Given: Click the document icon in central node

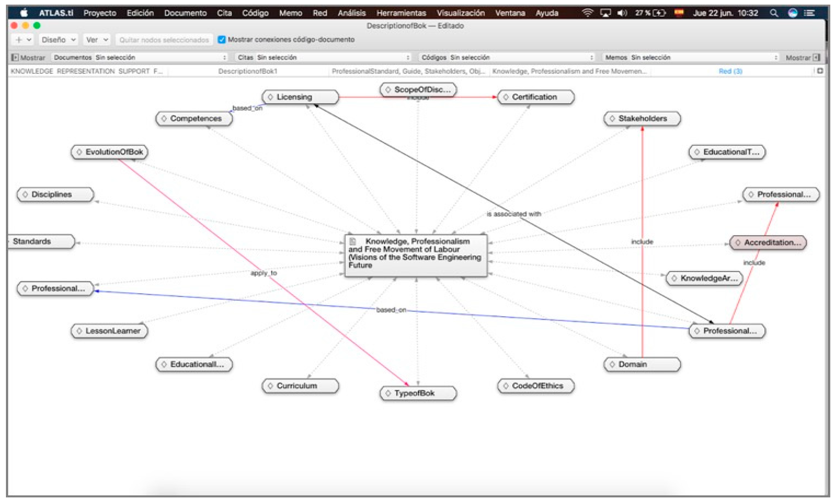Looking at the screenshot, I should coord(353,242).
